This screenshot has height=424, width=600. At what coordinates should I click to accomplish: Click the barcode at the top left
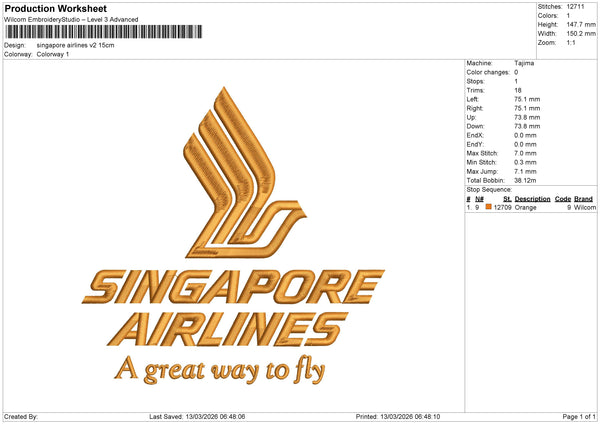100,32
